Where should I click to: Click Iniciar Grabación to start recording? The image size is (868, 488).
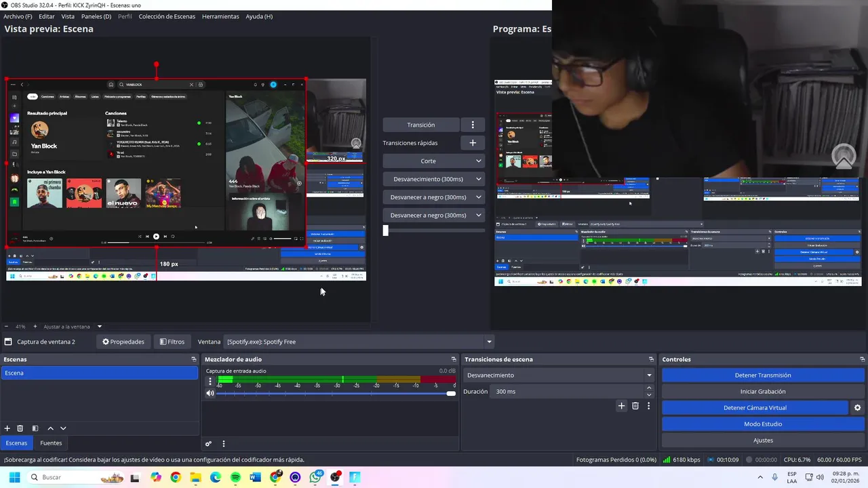coord(763,392)
